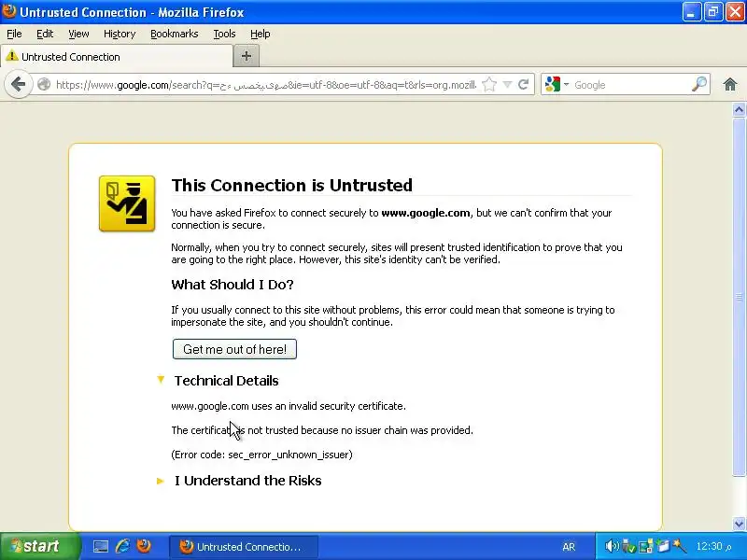Open the Tools menu
The image size is (747, 560).
[x=224, y=34]
